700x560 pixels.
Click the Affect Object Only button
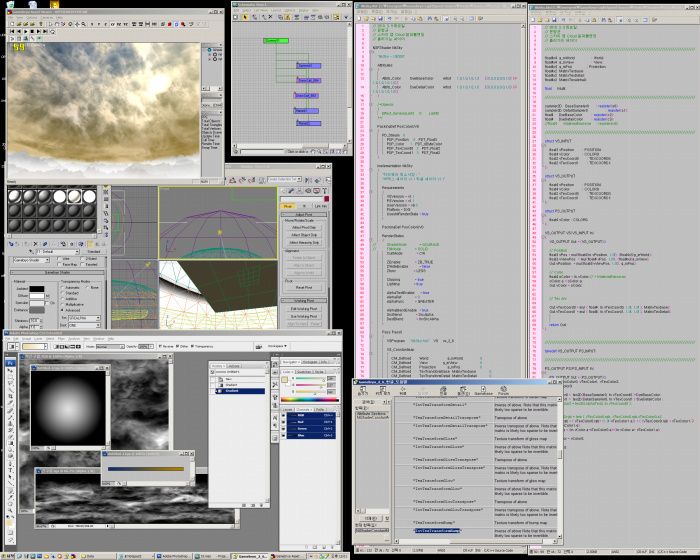tap(304, 235)
